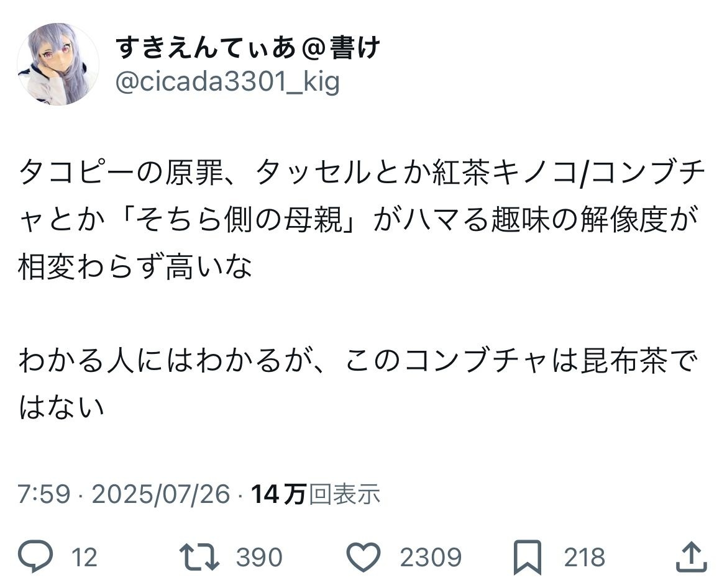Click the line 相変わらず高いな
Image resolution: width=727 pixels, height=588 pixels.
pyautogui.click(x=135, y=268)
